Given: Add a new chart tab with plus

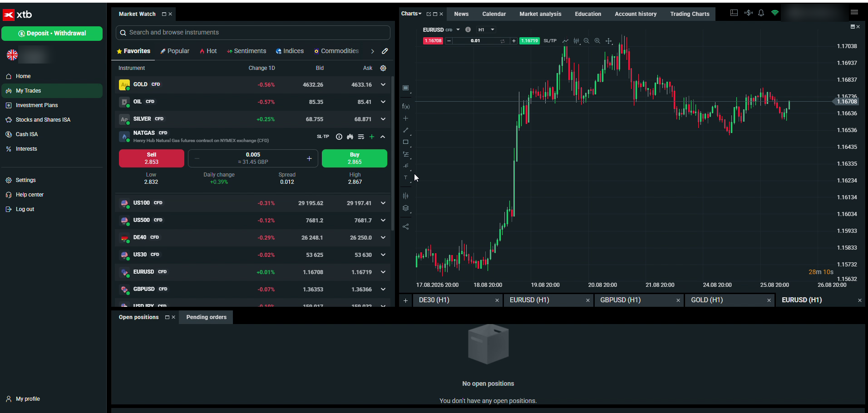Looking at the screenshot, I should tap(405, 300).
